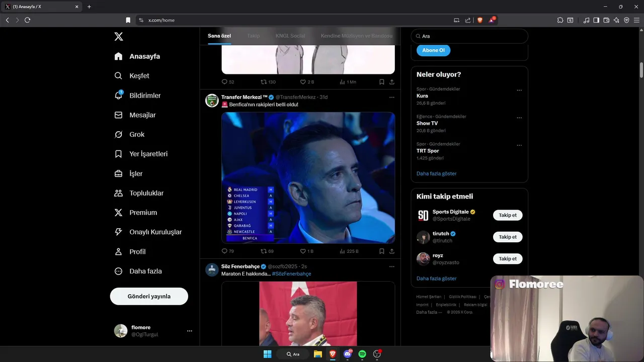
Task: Open Keşfet explore page
Action: (x=132, y=76)
